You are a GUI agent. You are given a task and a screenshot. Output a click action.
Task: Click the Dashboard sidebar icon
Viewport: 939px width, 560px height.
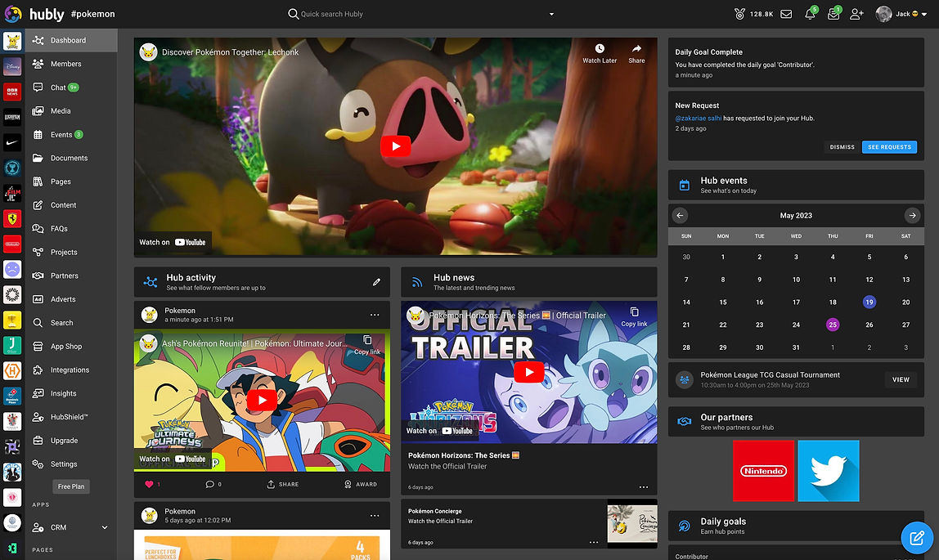point(38,40)
